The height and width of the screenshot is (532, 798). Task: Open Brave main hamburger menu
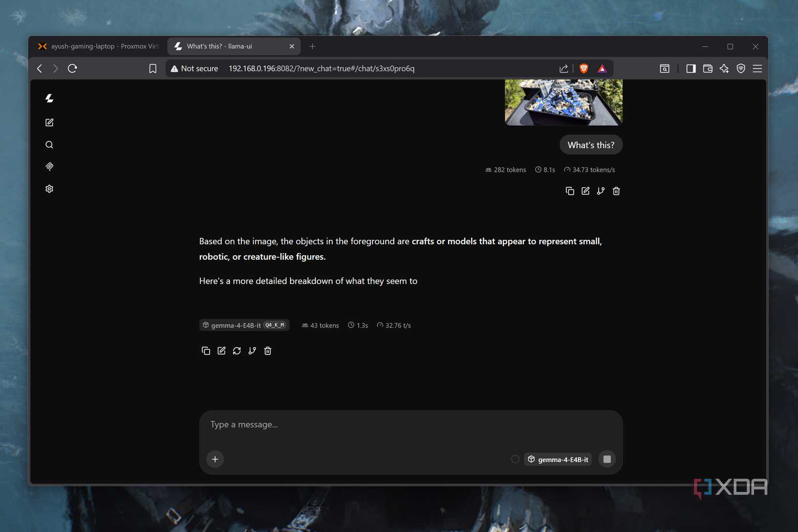757,69
